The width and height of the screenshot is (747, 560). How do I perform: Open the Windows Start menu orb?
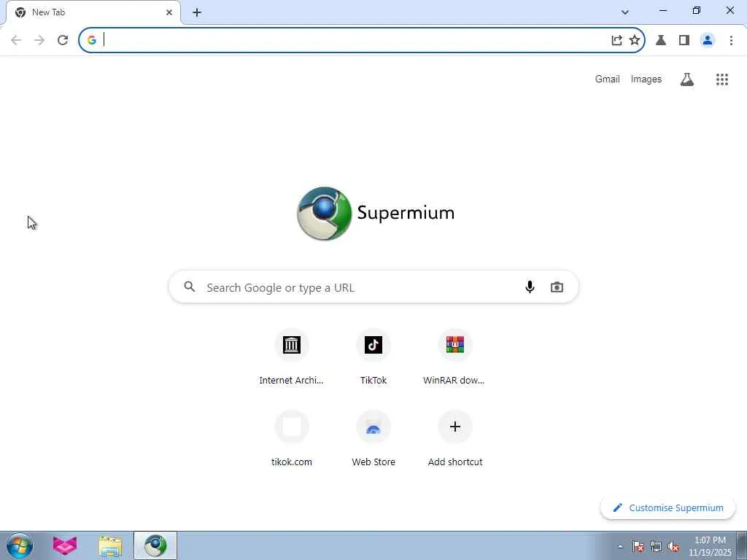20,545
